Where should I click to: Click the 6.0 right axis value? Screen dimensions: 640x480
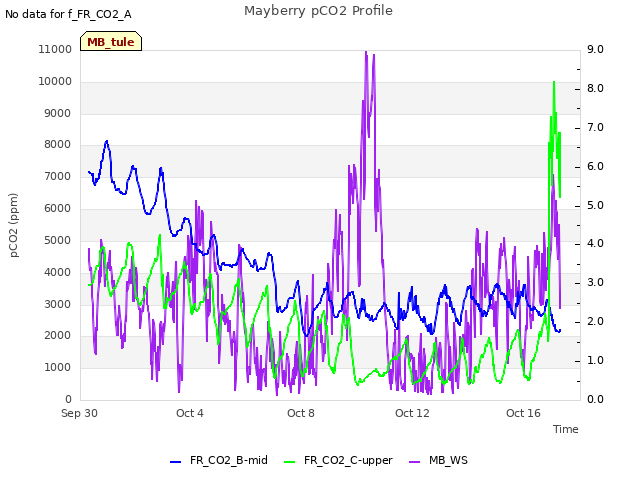[596, 166]
